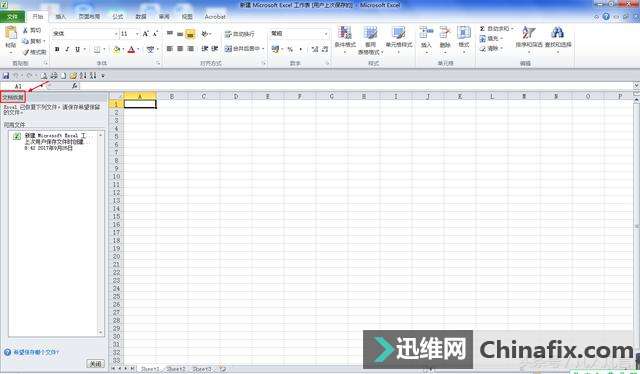Click Decrease Decimal icon
640x374 pixels.
click(x=325, y=49)
